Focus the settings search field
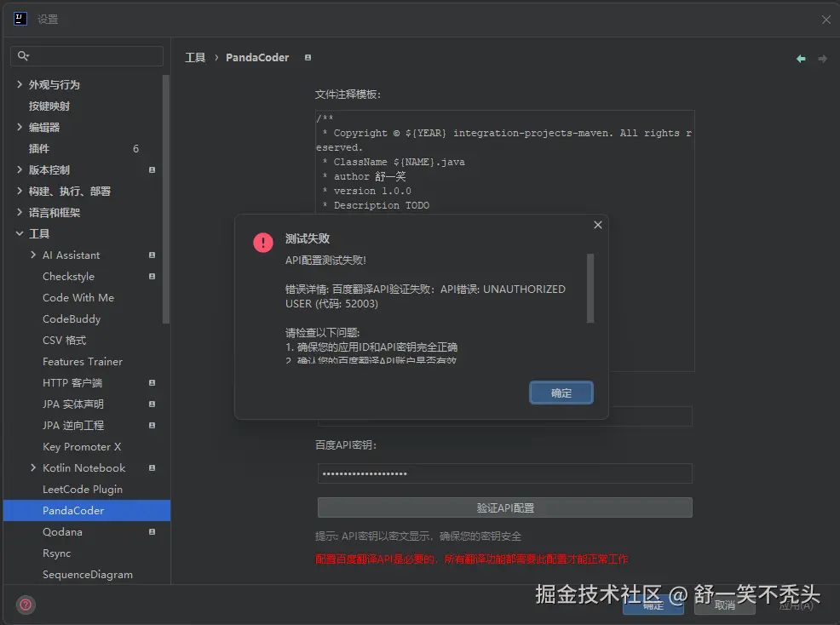840x625 pixels. (x=87, y=56)
